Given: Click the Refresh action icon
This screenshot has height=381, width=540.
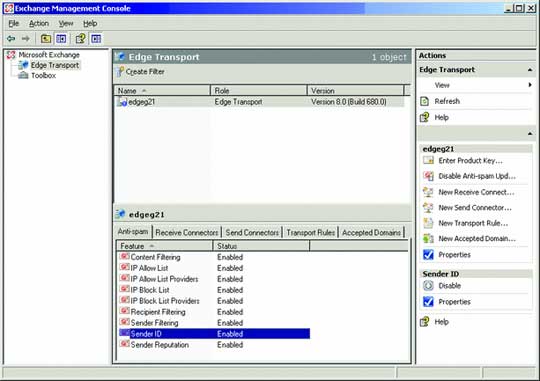Looking at the screenshot, I should click(x=425, y=101).
